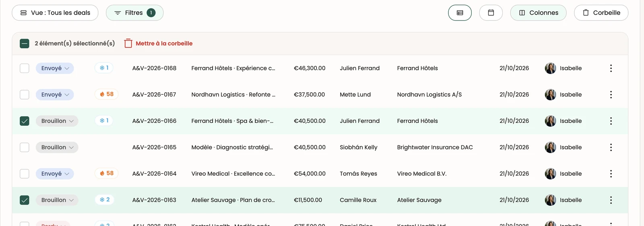
Task: Open the Brouillon status dropdown for A&V-2026-0163
Action: tap(57, 200)
